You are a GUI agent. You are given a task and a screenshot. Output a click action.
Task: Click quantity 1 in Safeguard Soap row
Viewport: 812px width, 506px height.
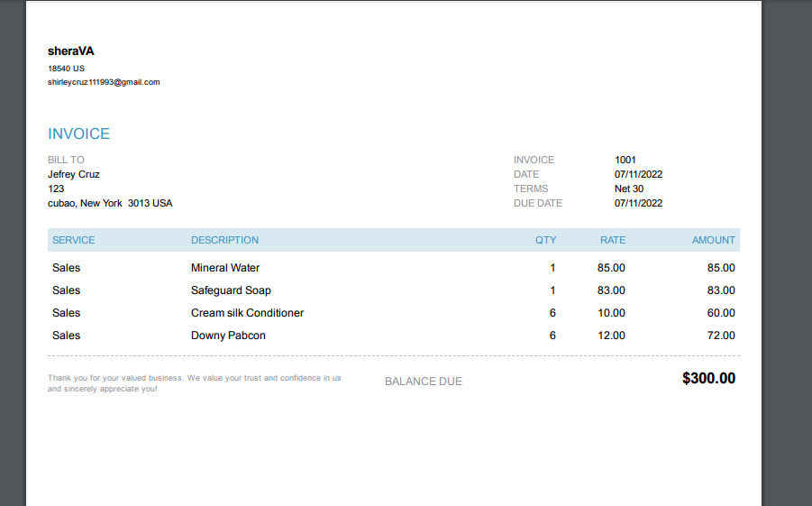(x=552, y=290)
